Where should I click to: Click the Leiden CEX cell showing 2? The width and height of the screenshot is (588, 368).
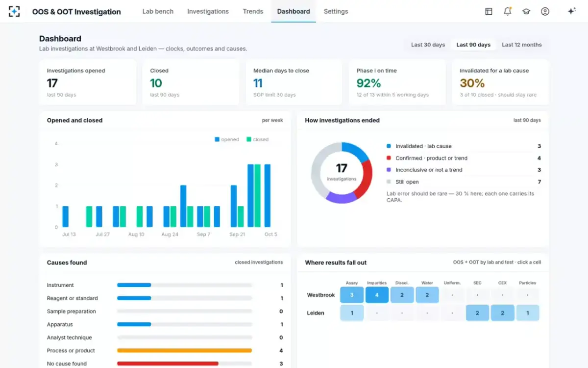coord(502,313)
